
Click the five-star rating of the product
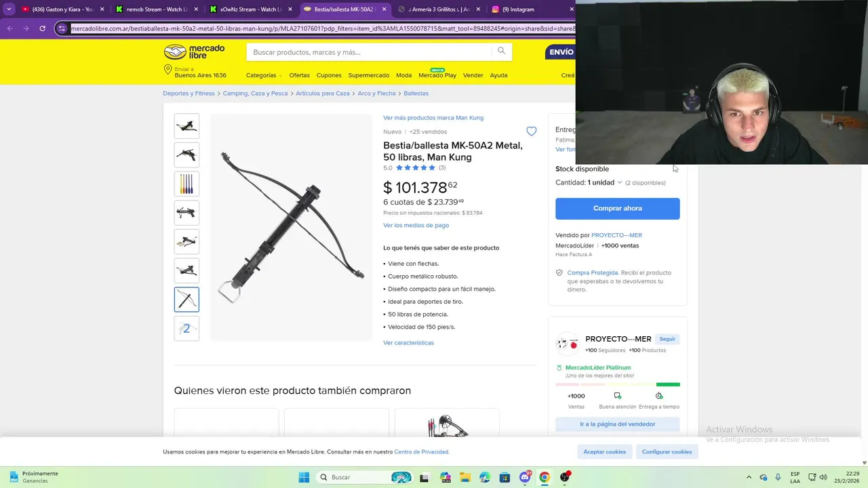pos(416,167)
